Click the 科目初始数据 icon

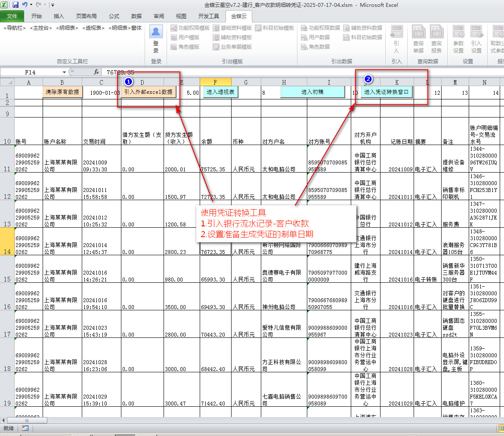pos(346,37)
